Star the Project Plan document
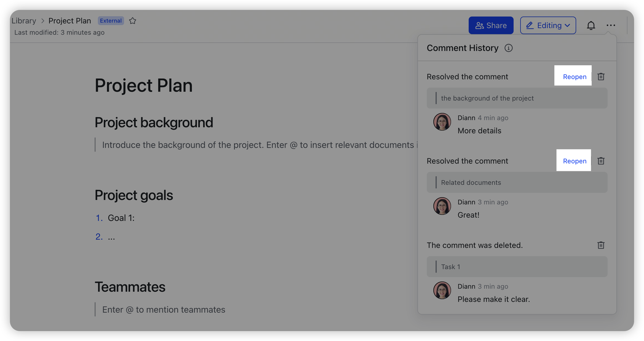The image size is (644, 341). 133,21
